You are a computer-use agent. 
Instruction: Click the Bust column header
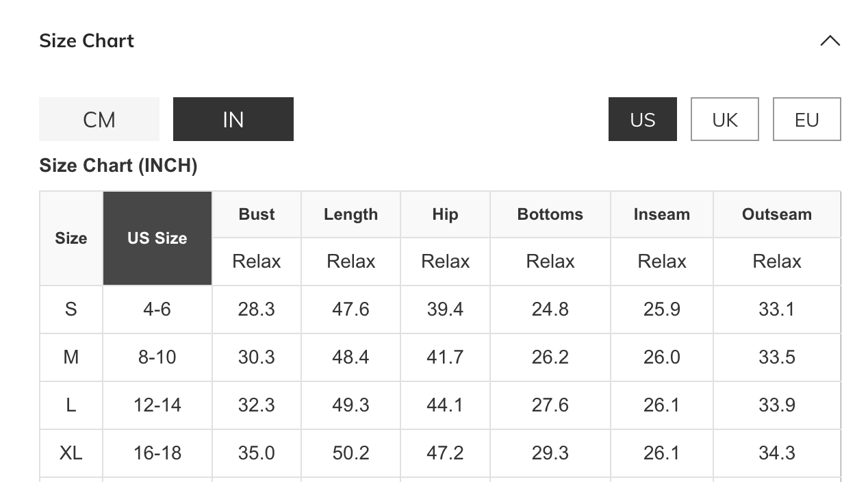coord(257,214)
